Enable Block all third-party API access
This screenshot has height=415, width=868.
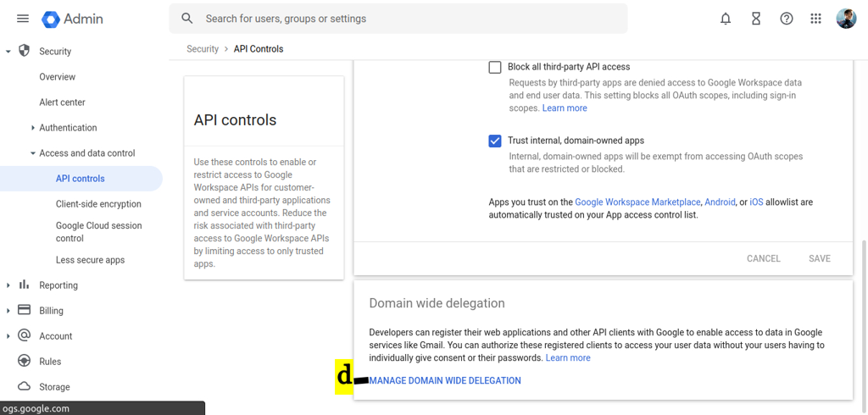495,67
